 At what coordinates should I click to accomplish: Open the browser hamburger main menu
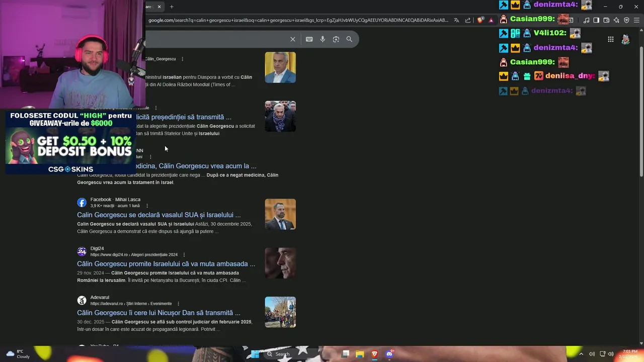pos(636,20)
